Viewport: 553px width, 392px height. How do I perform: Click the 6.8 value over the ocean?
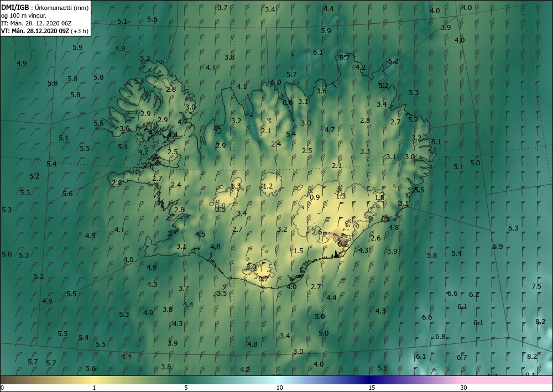(x=440, y=336)
